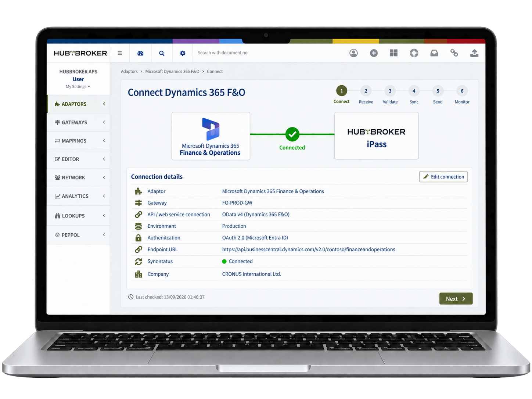The width and height of the screenshot is (532, 399).
Task: Click the Edit connection button
Action: [443, 177]
